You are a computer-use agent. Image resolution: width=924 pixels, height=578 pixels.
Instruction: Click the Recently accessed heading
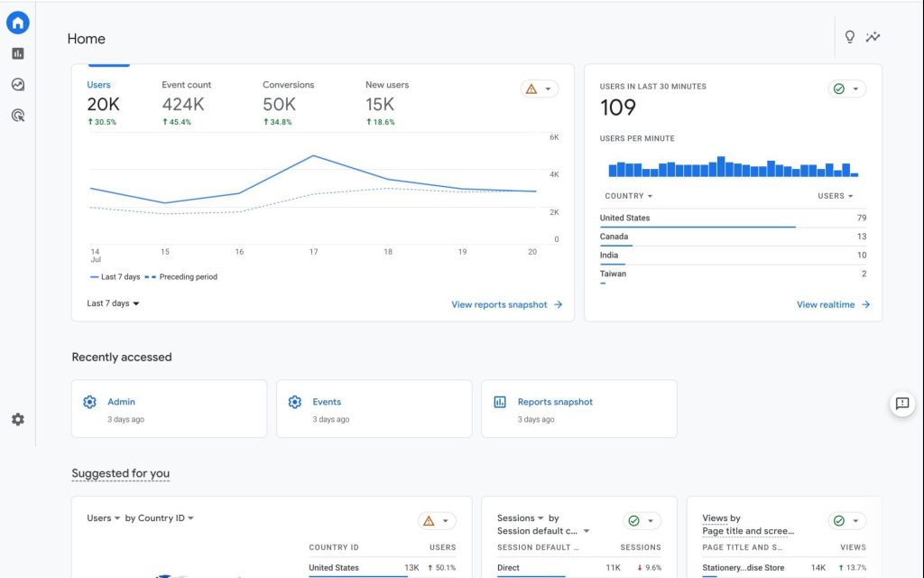point(122,358)
